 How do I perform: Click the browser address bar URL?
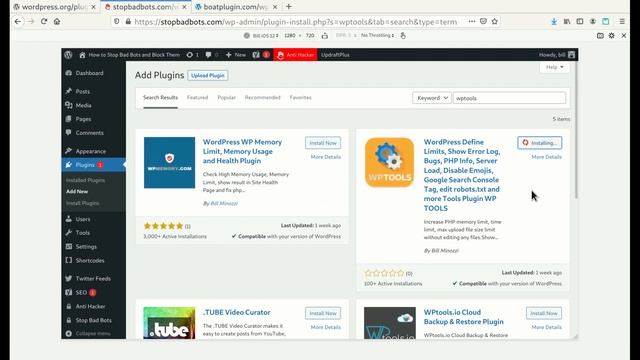pos(296,22)
